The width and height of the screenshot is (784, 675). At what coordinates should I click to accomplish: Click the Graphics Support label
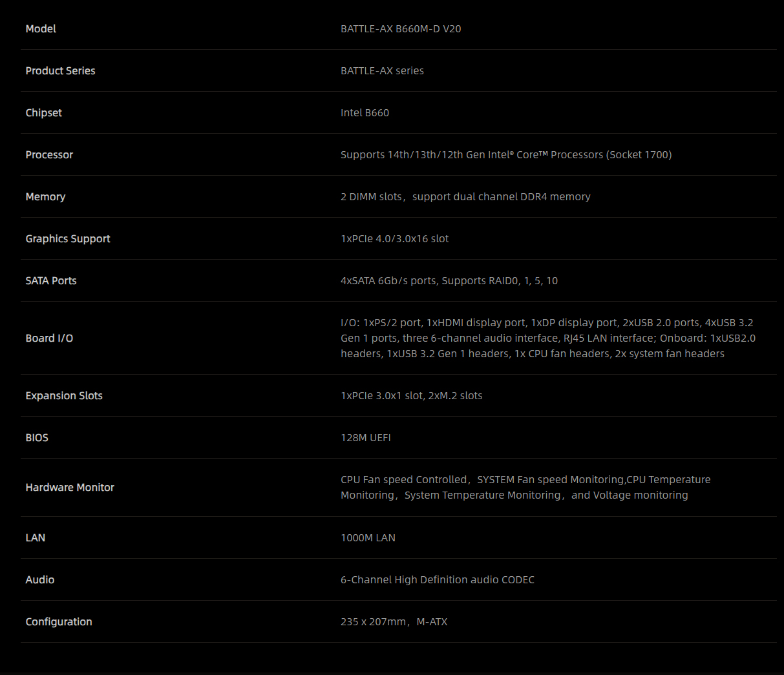point(68,239)
